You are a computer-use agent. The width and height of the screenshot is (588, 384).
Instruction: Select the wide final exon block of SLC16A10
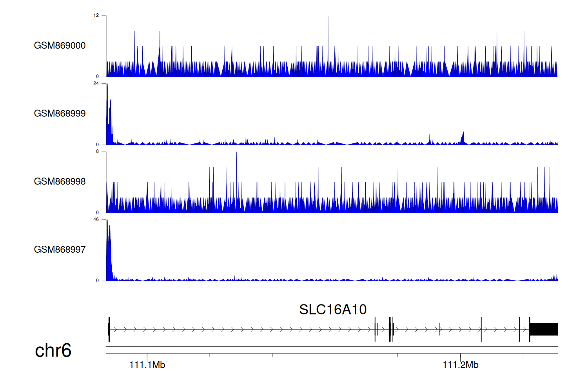pyautogui.click(x=543, y=330)
